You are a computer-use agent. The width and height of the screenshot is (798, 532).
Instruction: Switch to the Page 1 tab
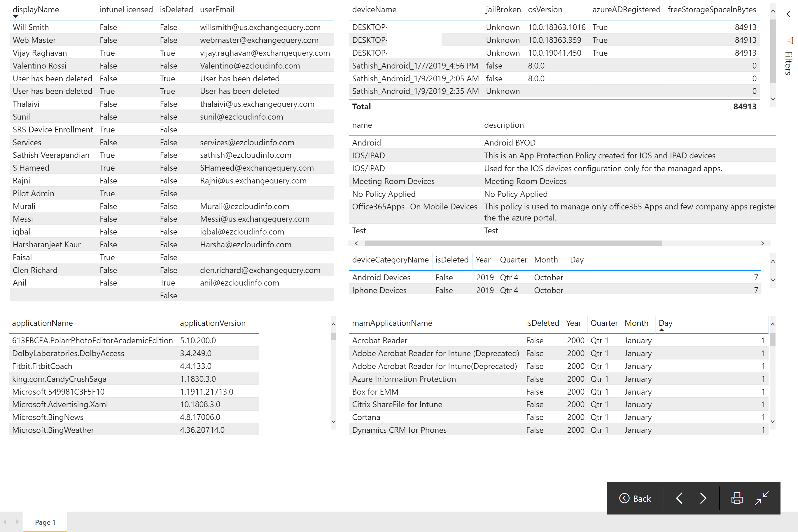45,522
